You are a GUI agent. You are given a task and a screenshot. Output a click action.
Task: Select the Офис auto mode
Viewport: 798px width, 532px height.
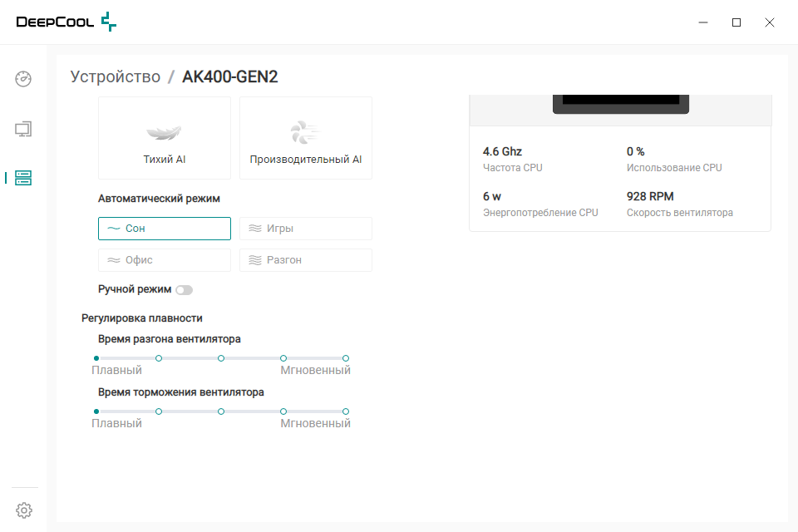coord(165,260)
